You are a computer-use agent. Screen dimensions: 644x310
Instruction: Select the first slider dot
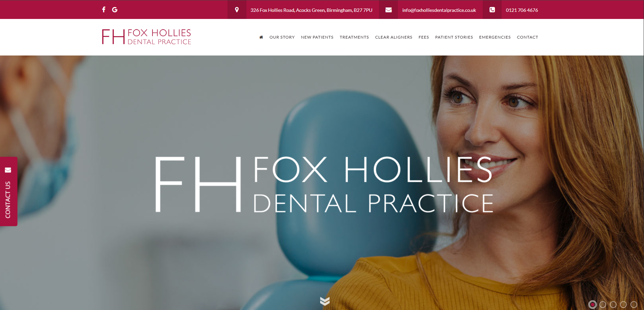593,305
